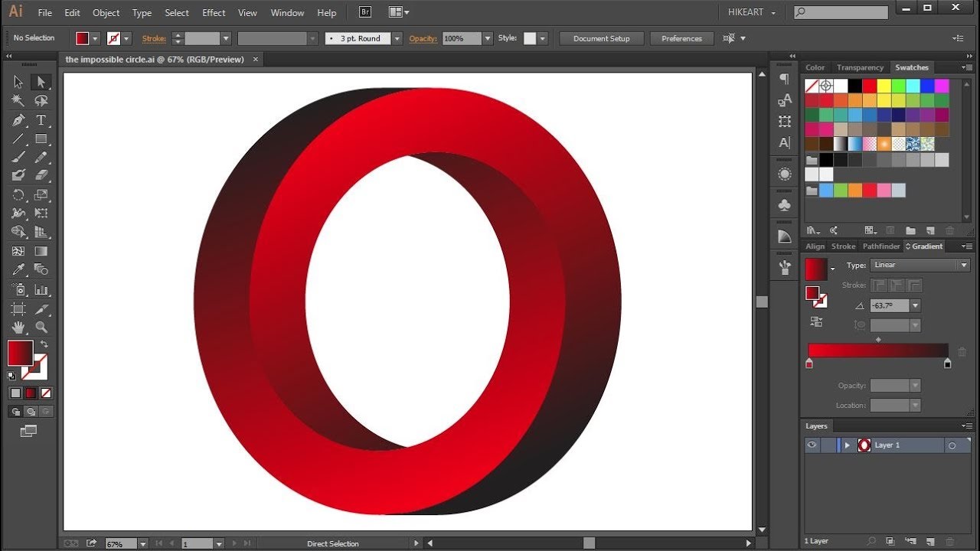This screenshot has width=980, height=551.
Task: Click the right black gradient stop
Action: (948, 364)
